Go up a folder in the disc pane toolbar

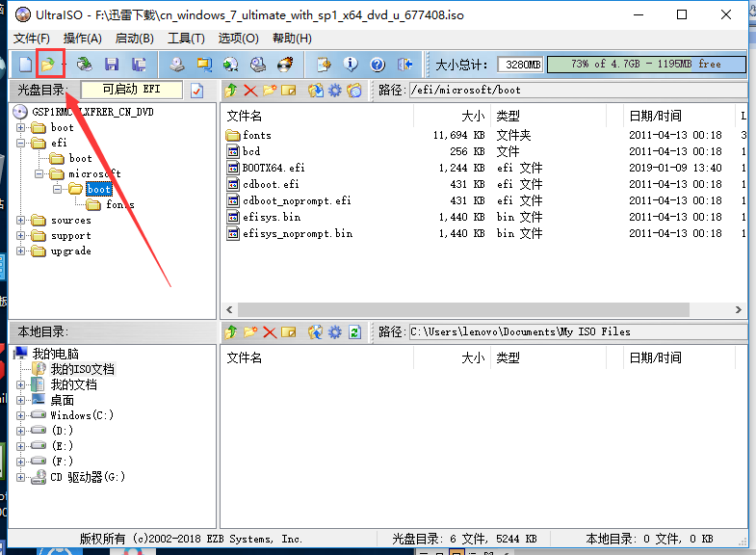click(231, 91)
